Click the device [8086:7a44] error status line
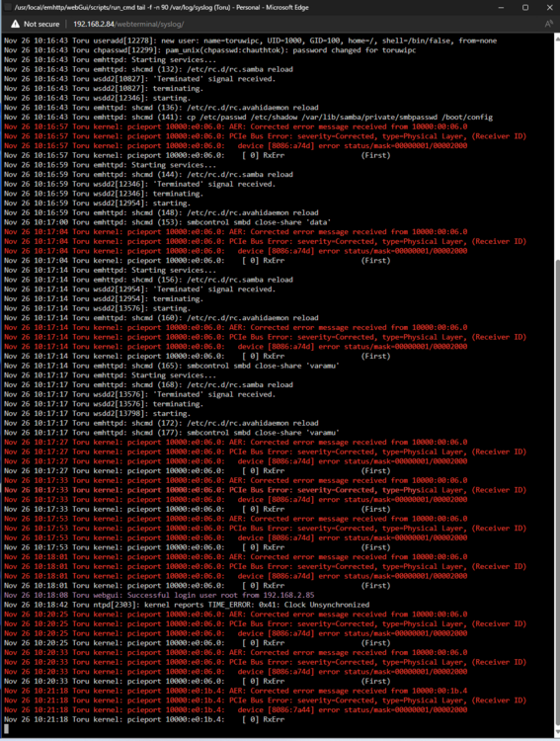This screenshot has height=741, width=560. point(236,709)
